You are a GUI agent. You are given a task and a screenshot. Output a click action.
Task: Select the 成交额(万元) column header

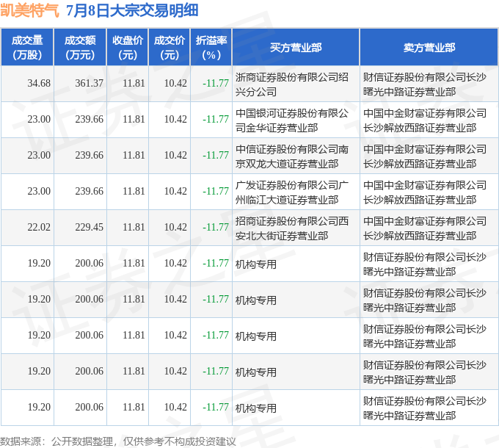[x=80, y=47]
